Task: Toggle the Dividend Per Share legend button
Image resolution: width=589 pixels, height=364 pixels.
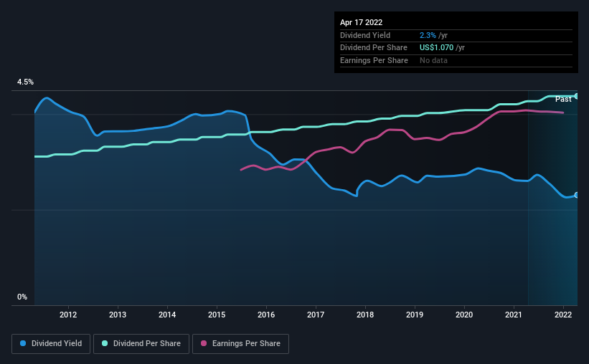Action: [x=141, y=344]
